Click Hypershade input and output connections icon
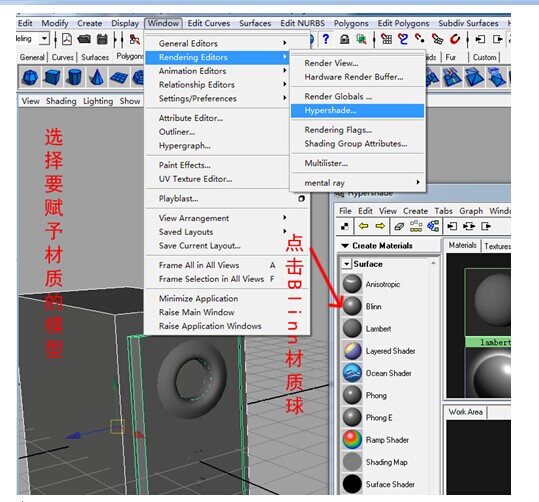 469,226
